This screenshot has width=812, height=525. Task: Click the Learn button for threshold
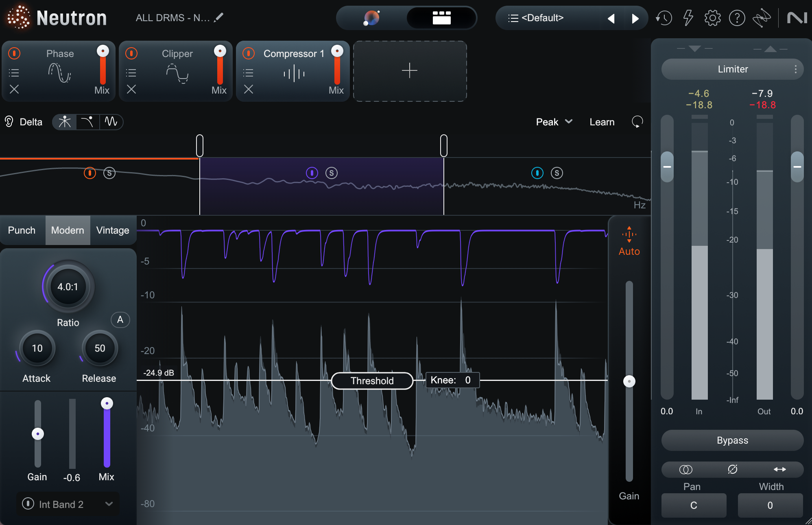[x=602, y=122]
